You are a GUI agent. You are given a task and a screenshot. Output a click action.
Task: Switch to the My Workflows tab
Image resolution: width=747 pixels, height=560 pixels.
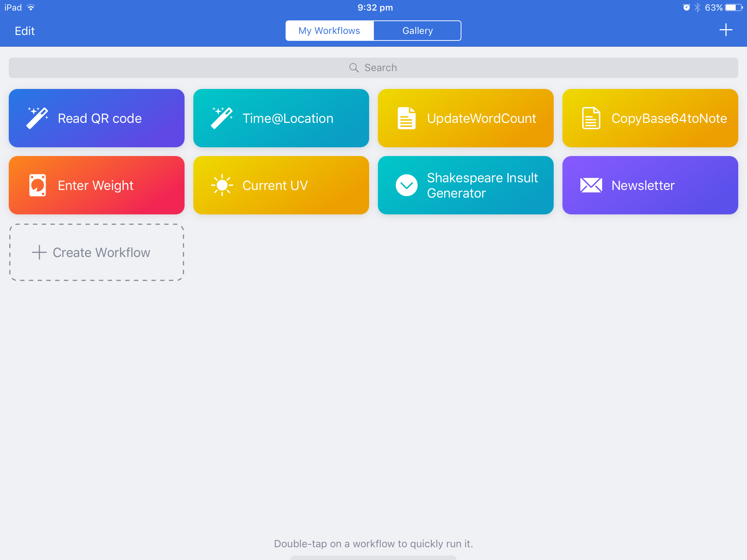point(330,31)
